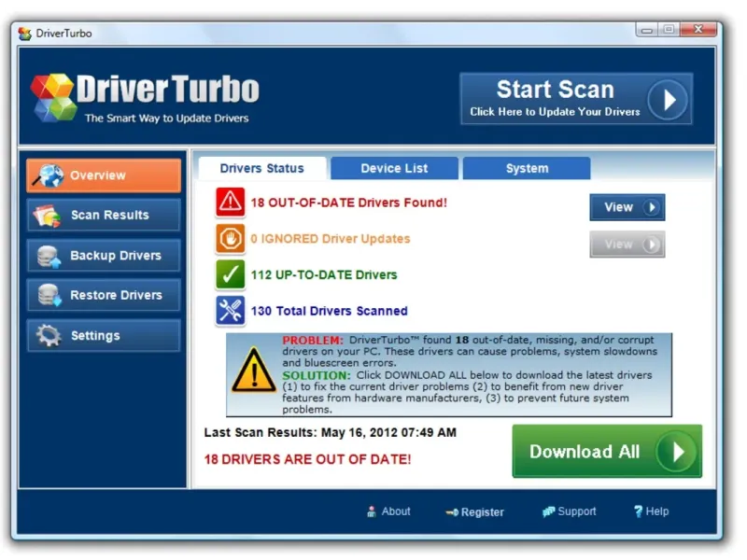Click '112 UP-TO-DATE Drivers' text

(x=324, y=275)
